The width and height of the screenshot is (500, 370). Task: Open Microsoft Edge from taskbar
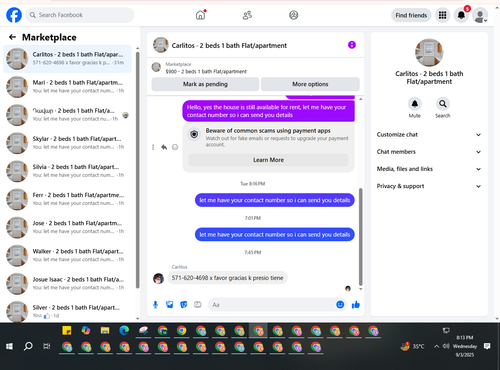click(124, 330)
